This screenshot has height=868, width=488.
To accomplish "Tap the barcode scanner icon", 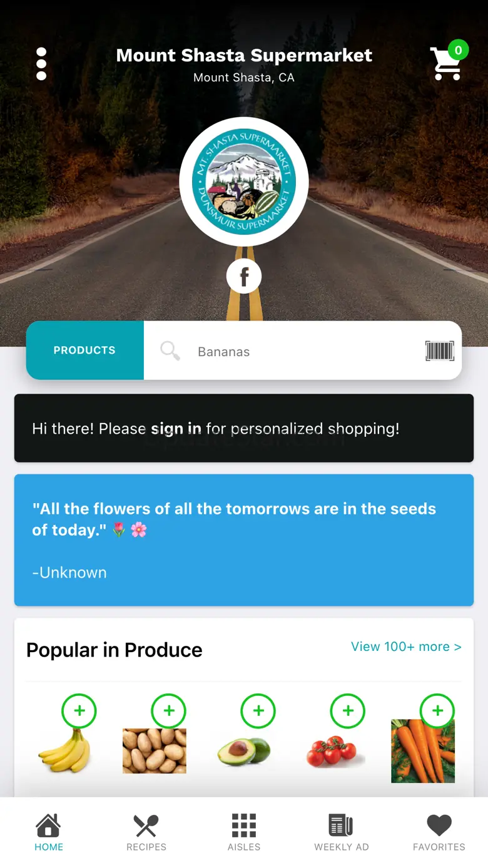I will coord(439,351).
